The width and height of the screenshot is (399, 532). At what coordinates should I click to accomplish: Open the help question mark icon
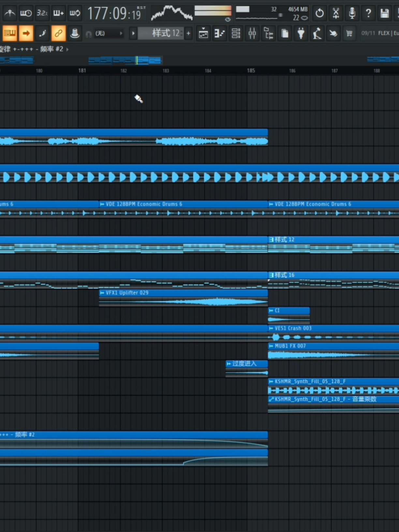368,13
